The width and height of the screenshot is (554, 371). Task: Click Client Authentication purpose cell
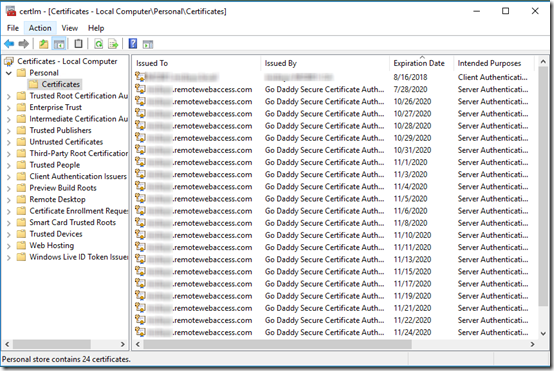click(493, 77)
